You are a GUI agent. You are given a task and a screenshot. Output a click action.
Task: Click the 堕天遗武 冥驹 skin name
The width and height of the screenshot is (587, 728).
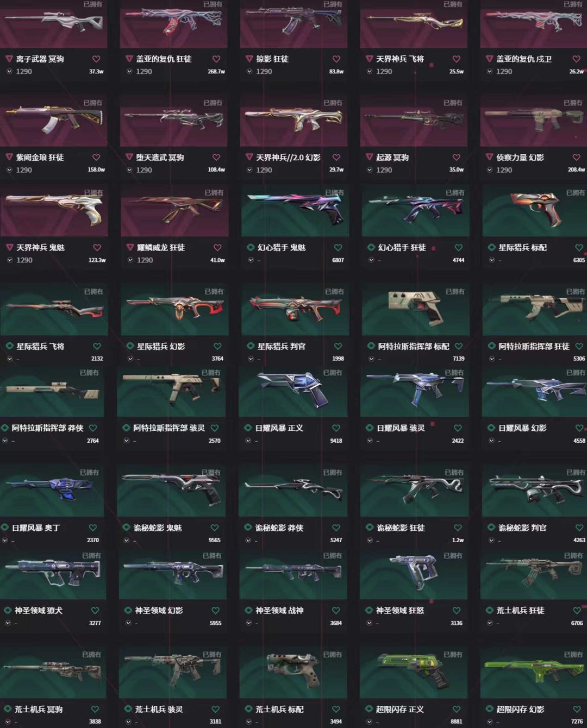coord(160,158)
